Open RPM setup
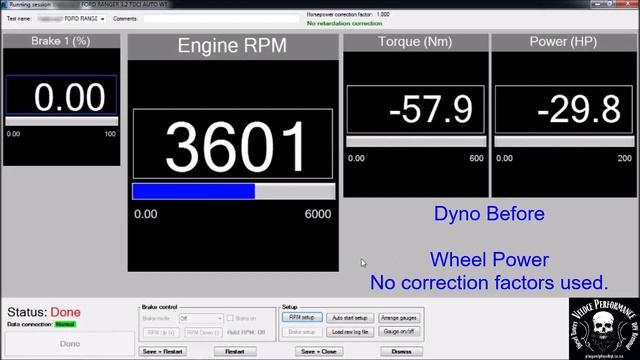This screenshot has width=640, height=360. [302, 317]
